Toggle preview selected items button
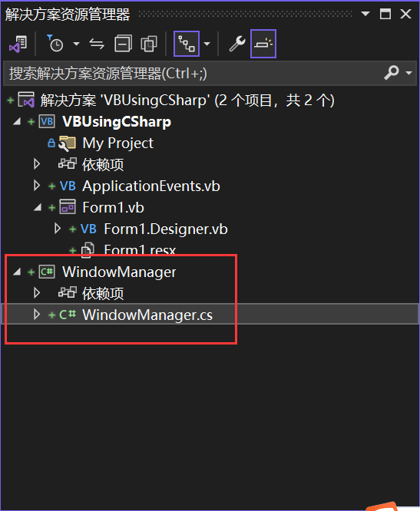420x511 pixels. pos(263,44)
